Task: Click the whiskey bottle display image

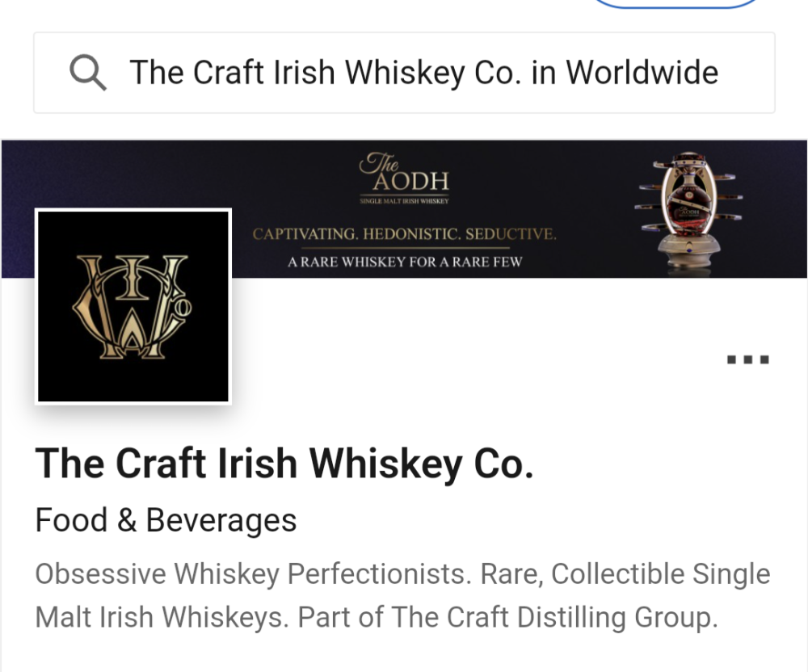Action: pos(688,212)
